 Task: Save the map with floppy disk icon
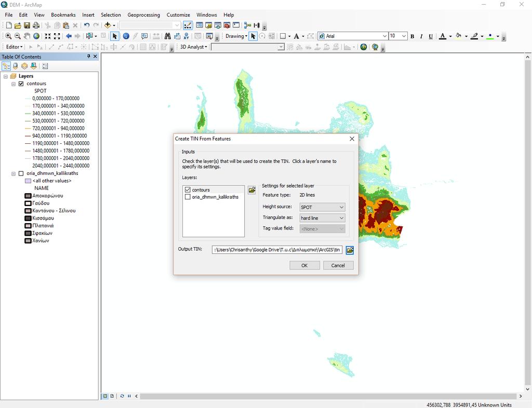(27, 25)
